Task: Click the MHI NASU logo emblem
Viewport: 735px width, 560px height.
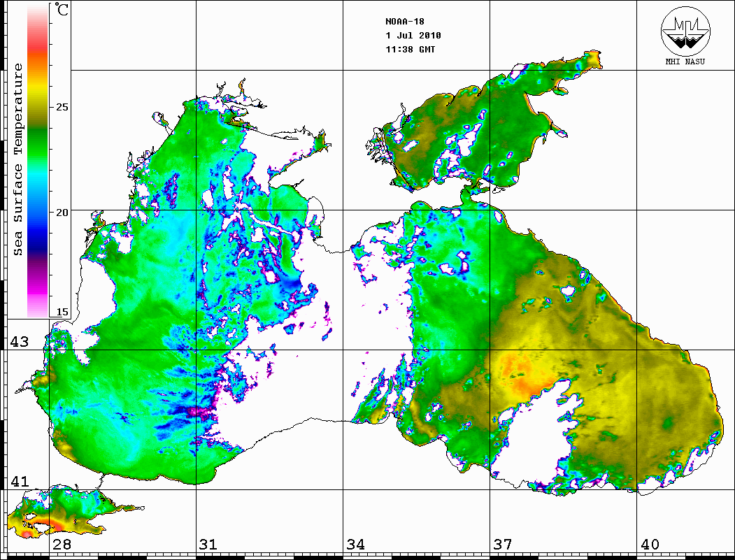Action: (685, 31)
